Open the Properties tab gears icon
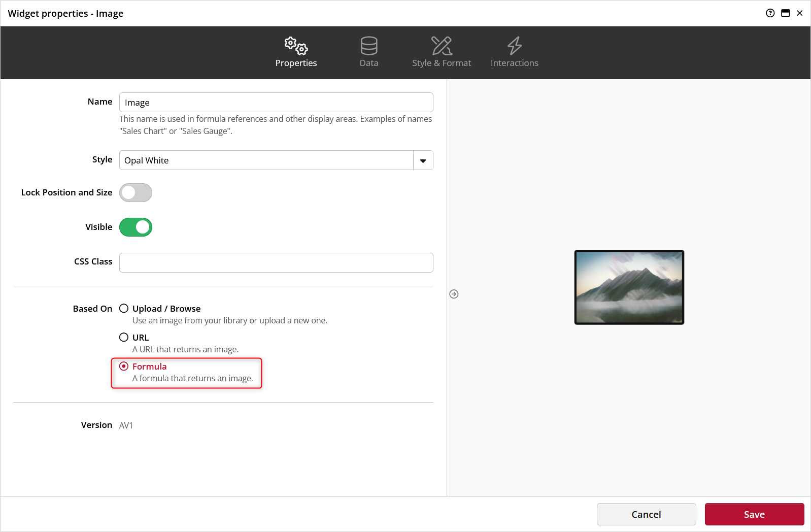Screen dimensions: 811x532 296,46
